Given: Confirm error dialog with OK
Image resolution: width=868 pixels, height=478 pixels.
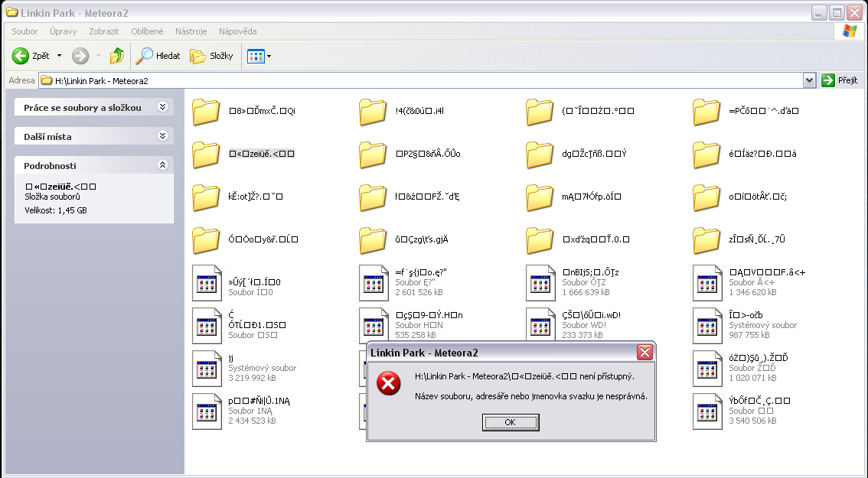Looking at the screenshot, I should point(511,422).
